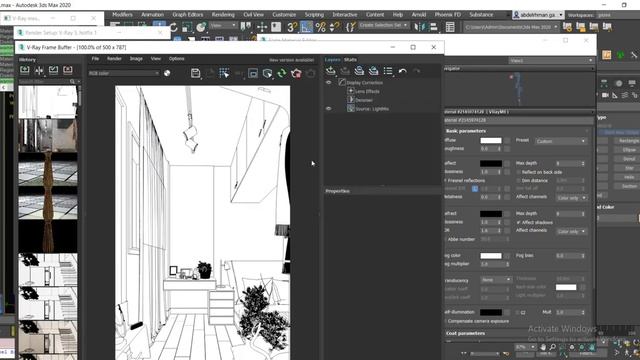Click the eye on the Display Correction layer

point(329,82)
